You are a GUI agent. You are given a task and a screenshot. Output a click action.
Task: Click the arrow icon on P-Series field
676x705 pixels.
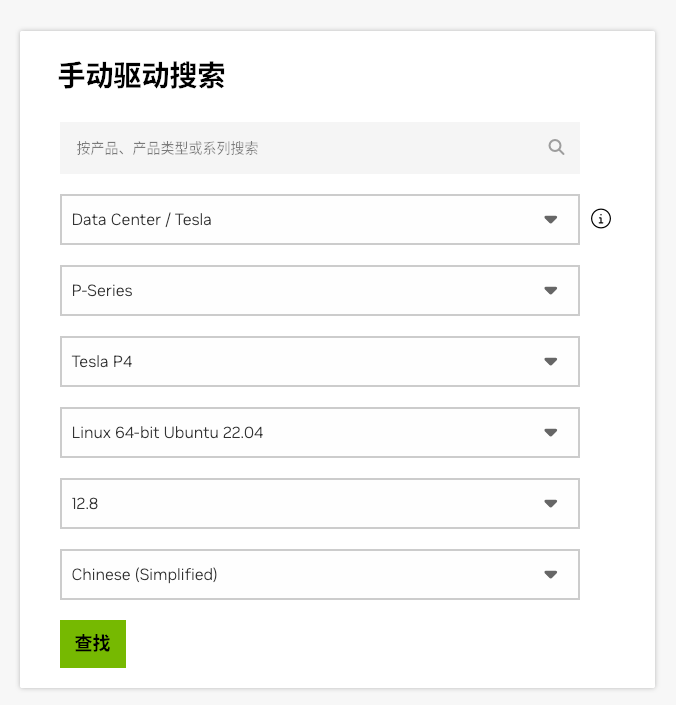point(550,290)
